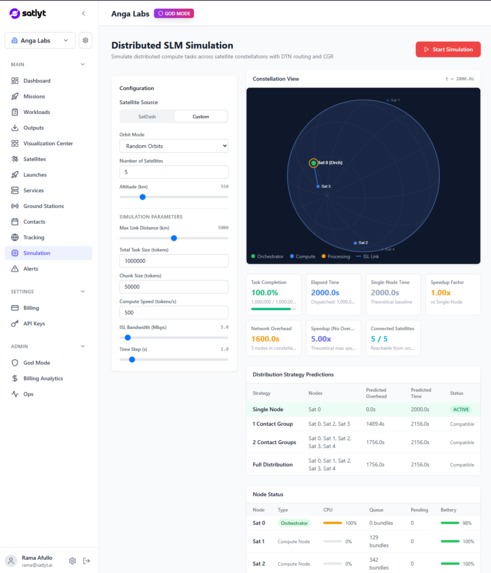This screenshot has width=491, height=573.
Task: Click the Billing card icon
Action: [x=15, y=308]
